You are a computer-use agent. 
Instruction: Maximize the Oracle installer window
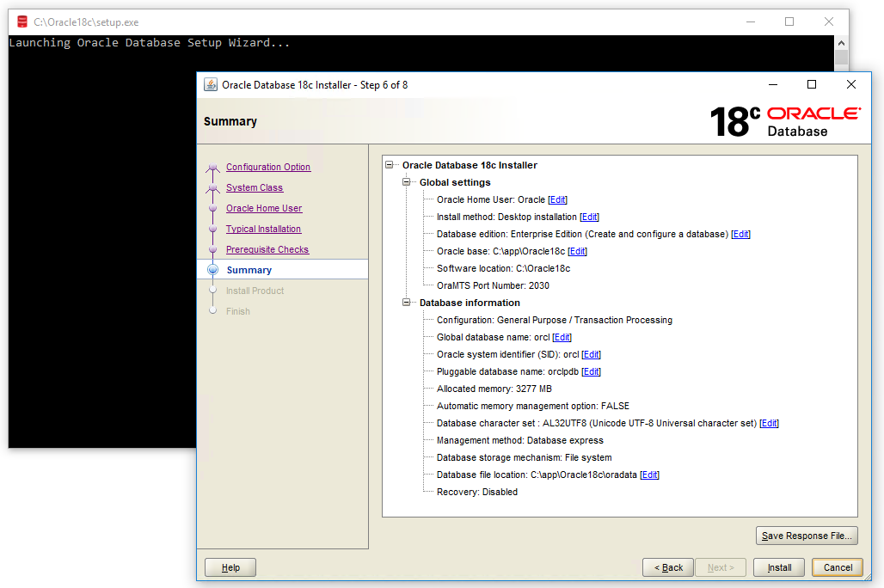click(x=812, y=84)
